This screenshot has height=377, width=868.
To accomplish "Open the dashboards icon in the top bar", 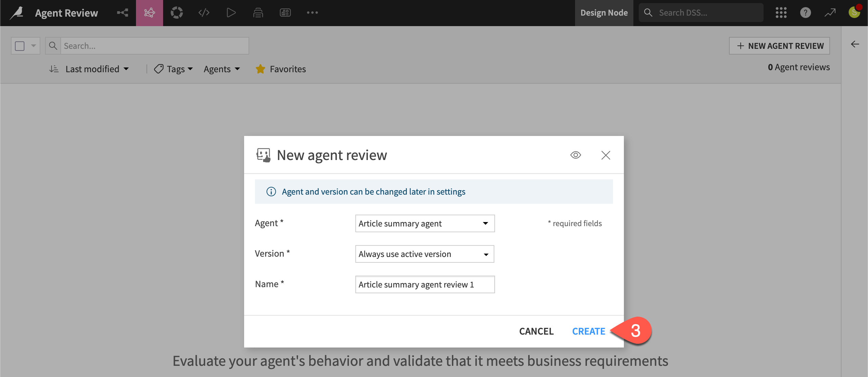I will [x=285, y=13].
